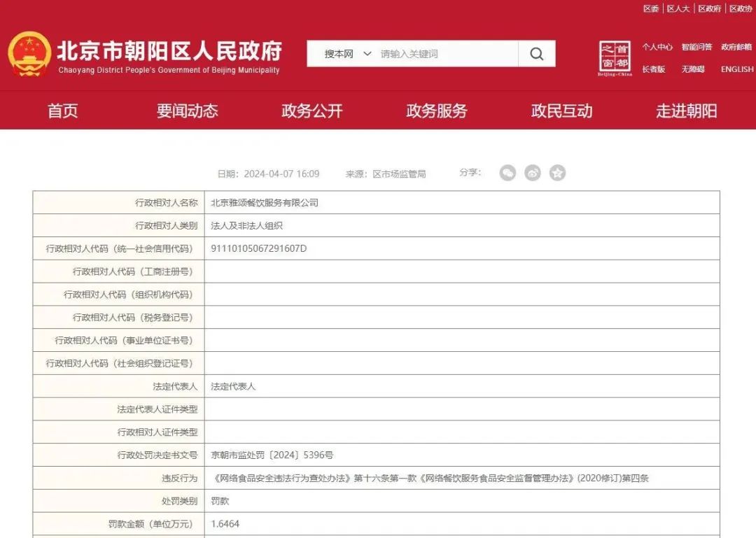Expand the 搜本网 search scope dropdown

click(x=348, y=54)
